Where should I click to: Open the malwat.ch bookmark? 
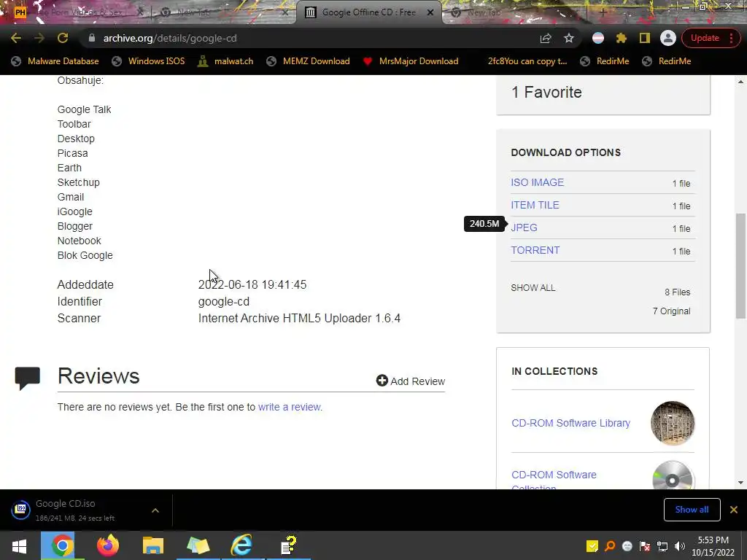pyautogui.click(x=225, y=61)
